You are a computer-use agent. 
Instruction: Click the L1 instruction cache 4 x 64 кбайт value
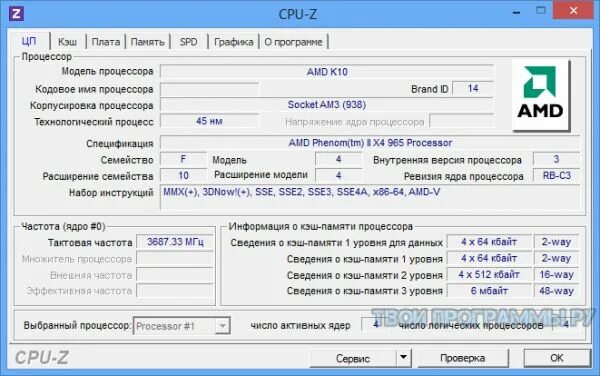point(489,259)
